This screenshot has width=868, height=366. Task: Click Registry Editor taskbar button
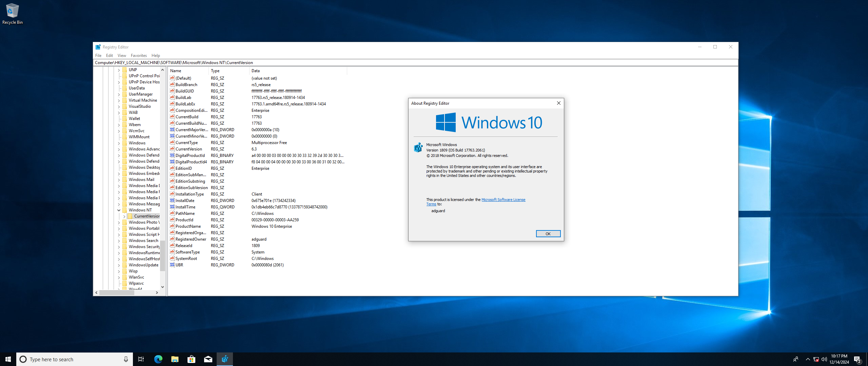pos(225,359)
